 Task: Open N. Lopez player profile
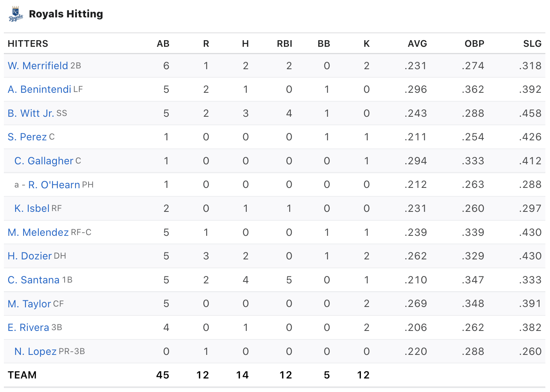click(35, 351)
